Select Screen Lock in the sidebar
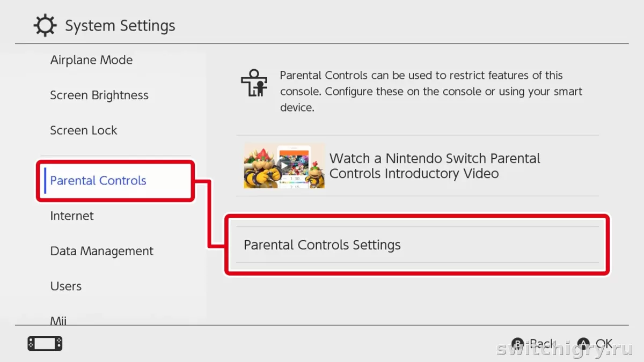Image resolution: width=644 pixels, height=362 pixels. click(84, 130)
